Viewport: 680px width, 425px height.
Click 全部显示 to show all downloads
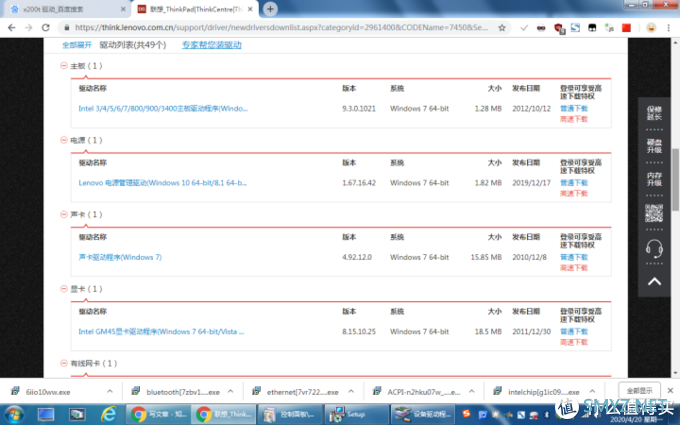pyautogui.click(x=639, y=391)
